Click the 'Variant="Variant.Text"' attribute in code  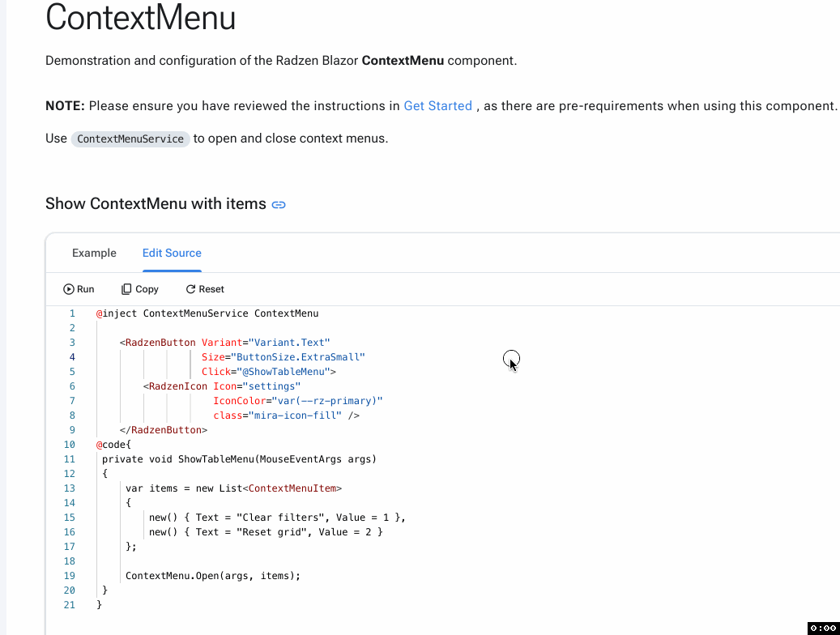pos(266,343)
